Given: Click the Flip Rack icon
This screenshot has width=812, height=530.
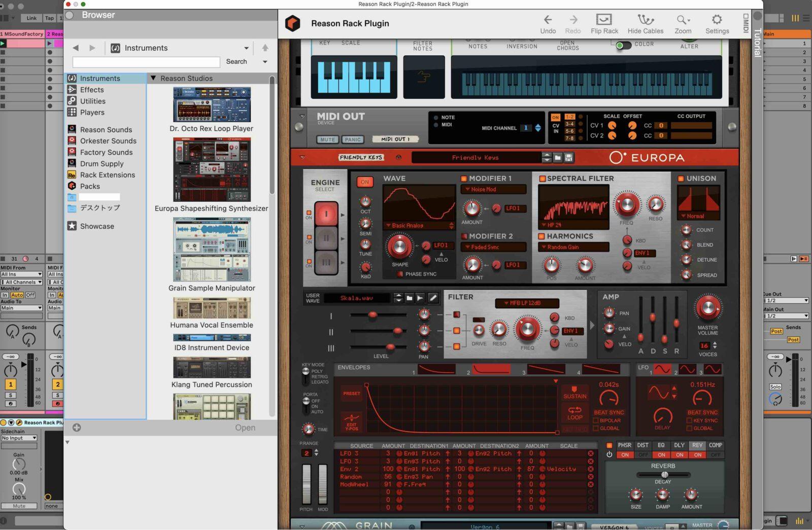Looking at the screenshot, I should (x=604, y=20).
